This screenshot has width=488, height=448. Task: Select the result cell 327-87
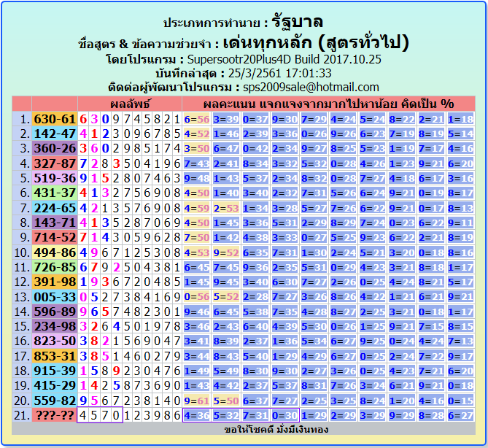(x=55, y=163)
